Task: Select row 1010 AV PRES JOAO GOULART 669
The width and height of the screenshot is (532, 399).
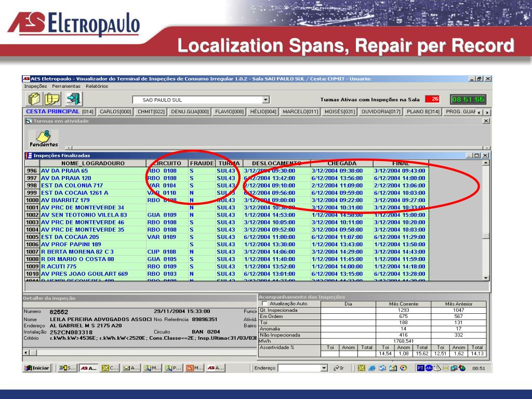Action: point(227,274)
